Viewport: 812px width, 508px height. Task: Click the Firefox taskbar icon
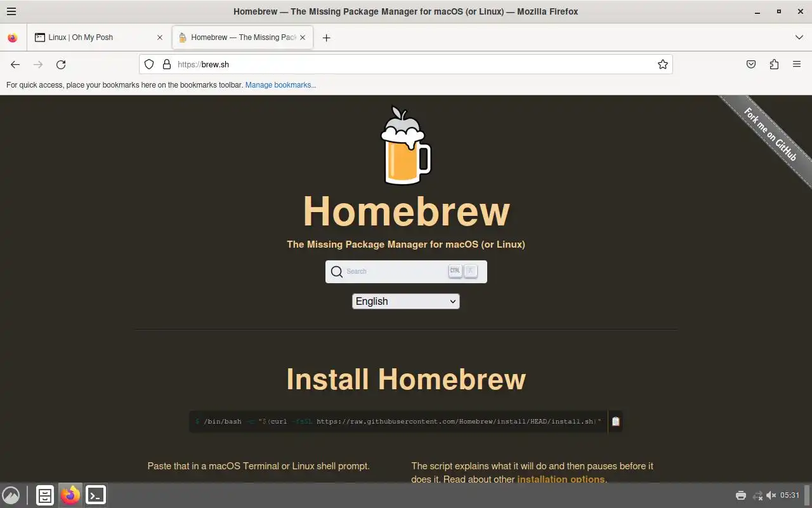pos(70,495)
